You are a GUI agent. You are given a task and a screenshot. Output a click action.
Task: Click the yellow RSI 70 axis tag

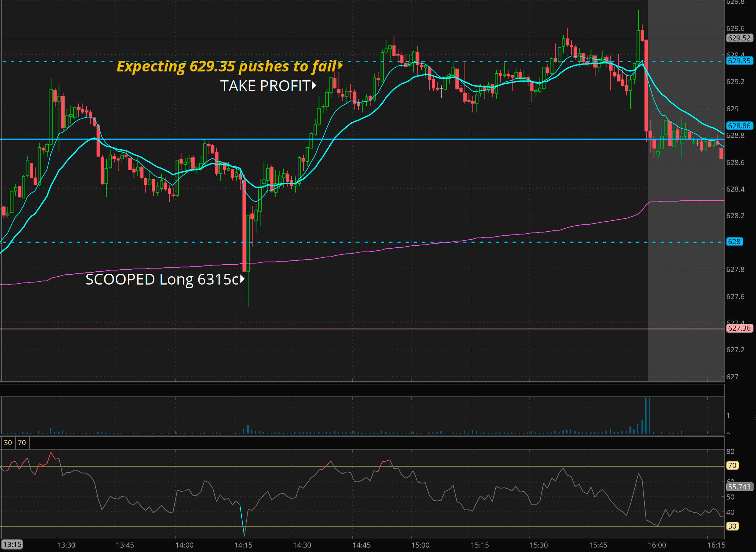click(x=732, y=465)
